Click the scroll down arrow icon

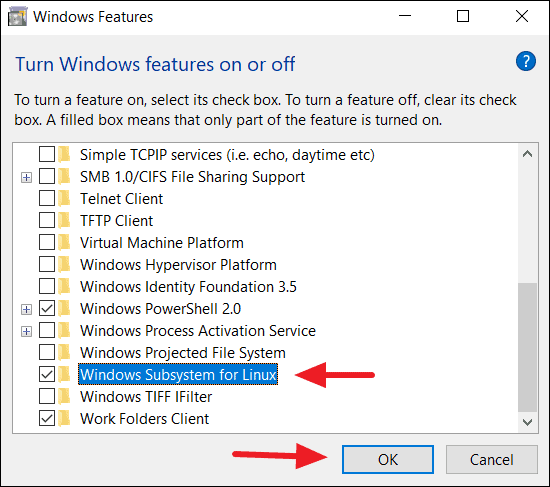[x=527, y=422]
